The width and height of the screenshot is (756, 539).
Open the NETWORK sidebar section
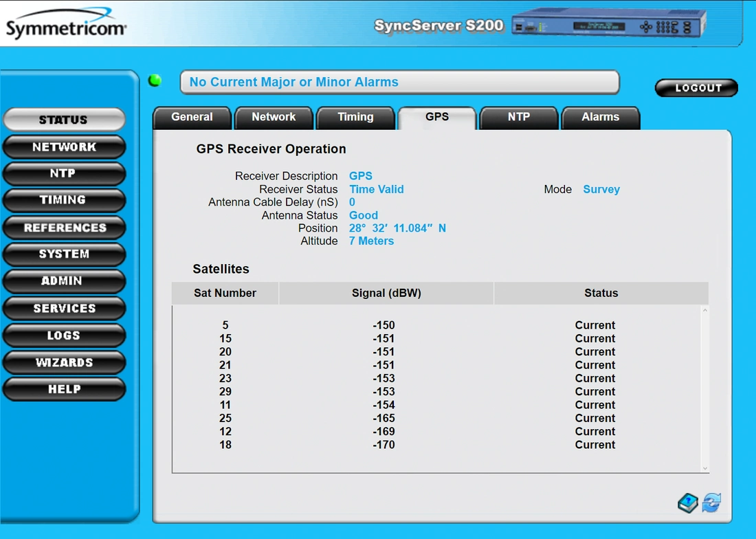click(64, 147)
